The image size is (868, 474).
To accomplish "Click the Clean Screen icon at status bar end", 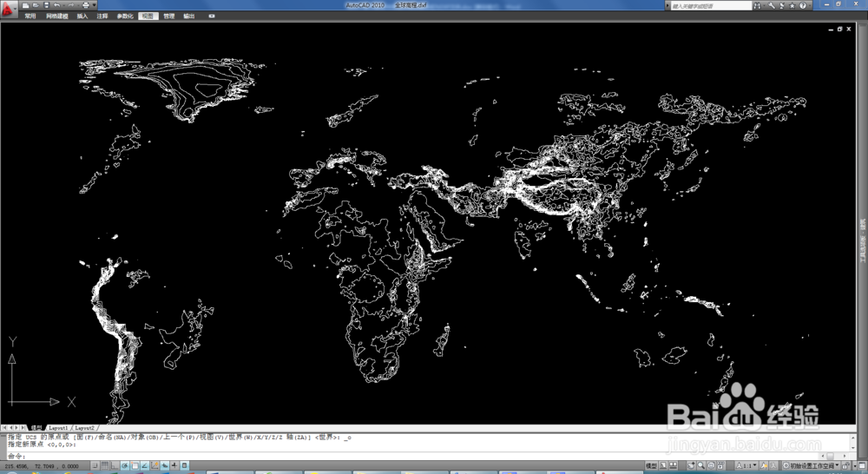I will [862, 466].
